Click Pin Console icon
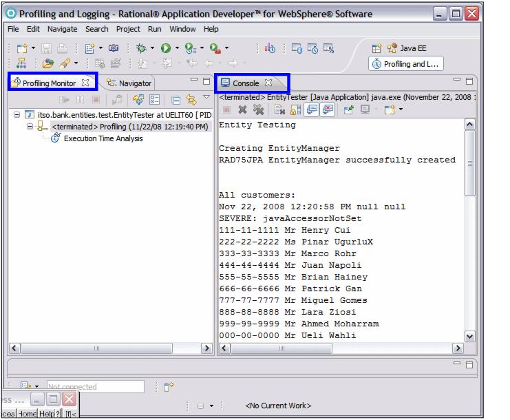The image size is (510, 420). click(349, 110)
